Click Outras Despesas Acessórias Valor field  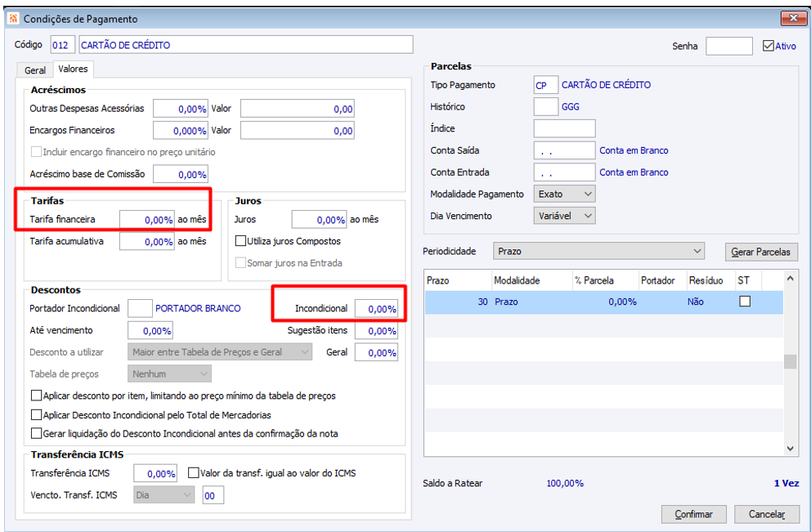point(298,109)
